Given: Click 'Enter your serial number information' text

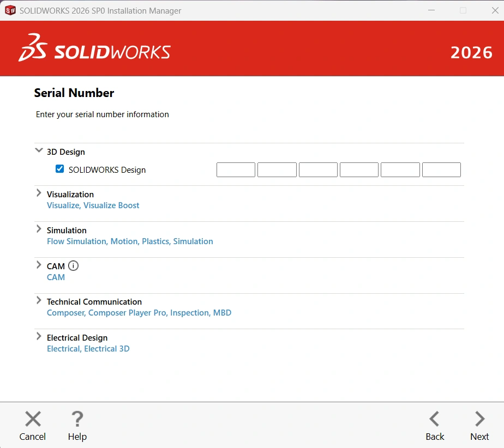Looking at the screenshot, I should (102, 114).
